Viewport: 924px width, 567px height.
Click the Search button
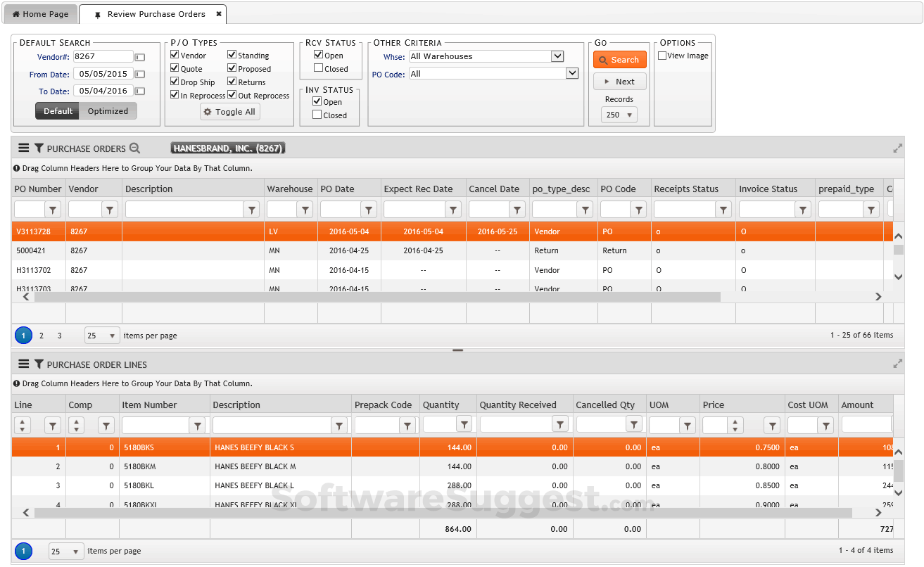(x=620, y=60)
